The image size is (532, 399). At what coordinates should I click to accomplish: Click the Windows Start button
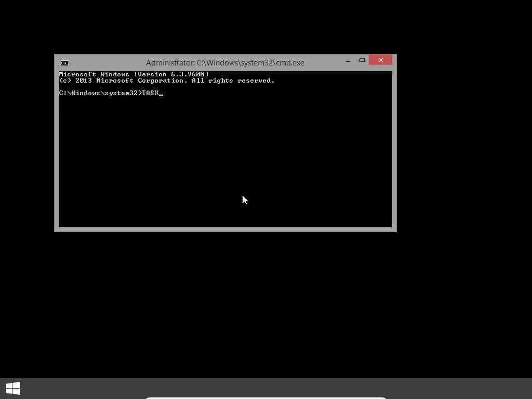tap(13, 388)
